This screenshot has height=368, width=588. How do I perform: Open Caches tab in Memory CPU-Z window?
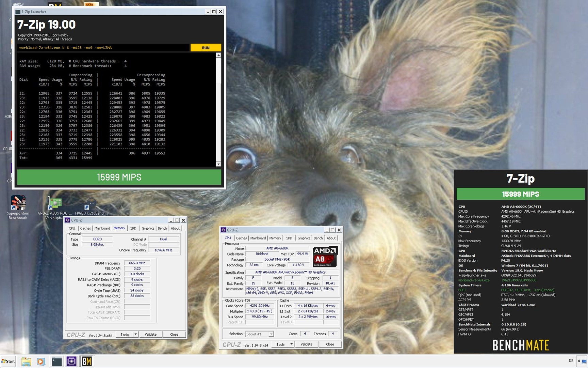(85, 228)
